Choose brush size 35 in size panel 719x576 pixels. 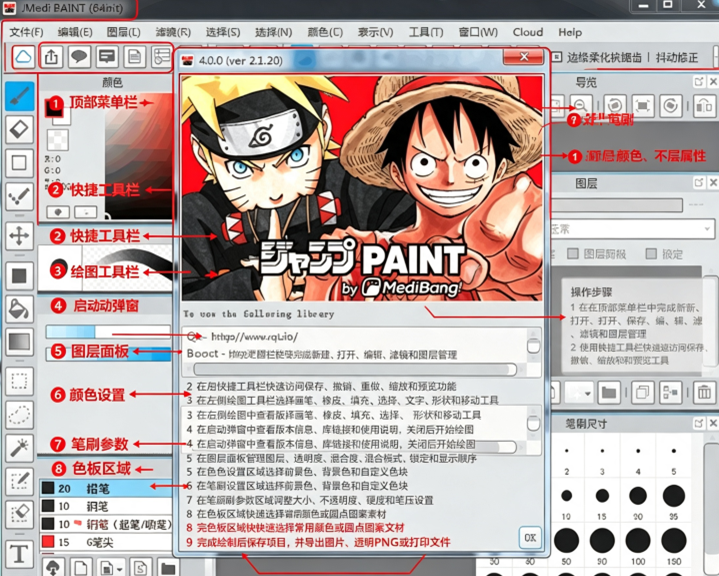click(x=674, y=496)
